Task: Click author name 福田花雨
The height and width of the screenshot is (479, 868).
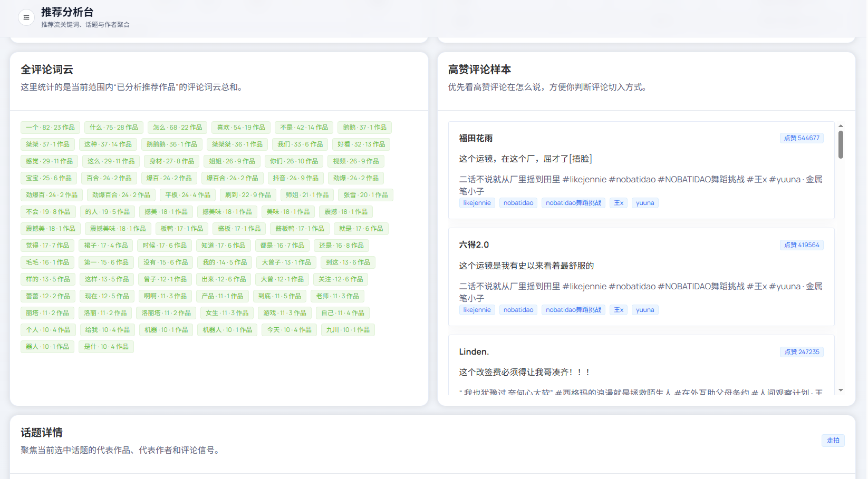Action: (476, 138)
